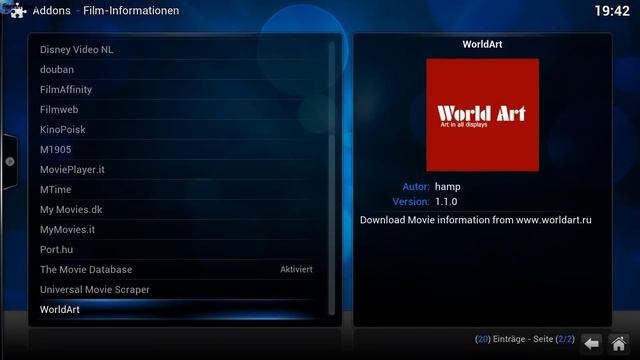This screenshot has width=640, height=360.
Task: Choose Filmweb in the addon list
Action: point(178,109)
